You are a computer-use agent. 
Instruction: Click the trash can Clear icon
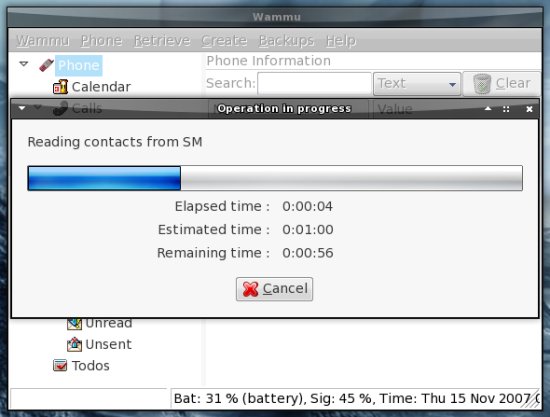(482, 84)
